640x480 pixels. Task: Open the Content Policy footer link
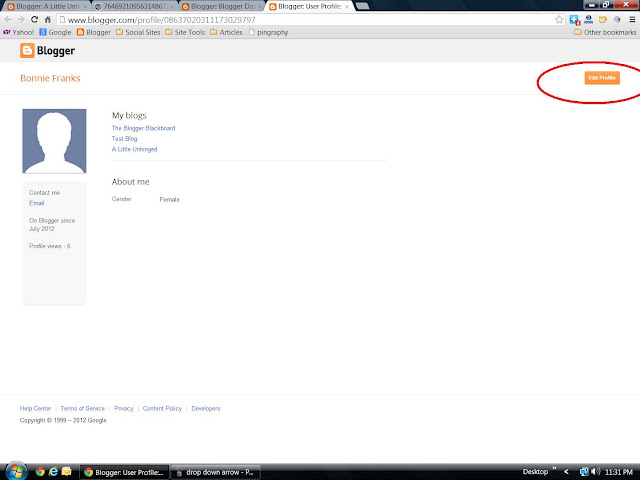[x=162, y=408]
